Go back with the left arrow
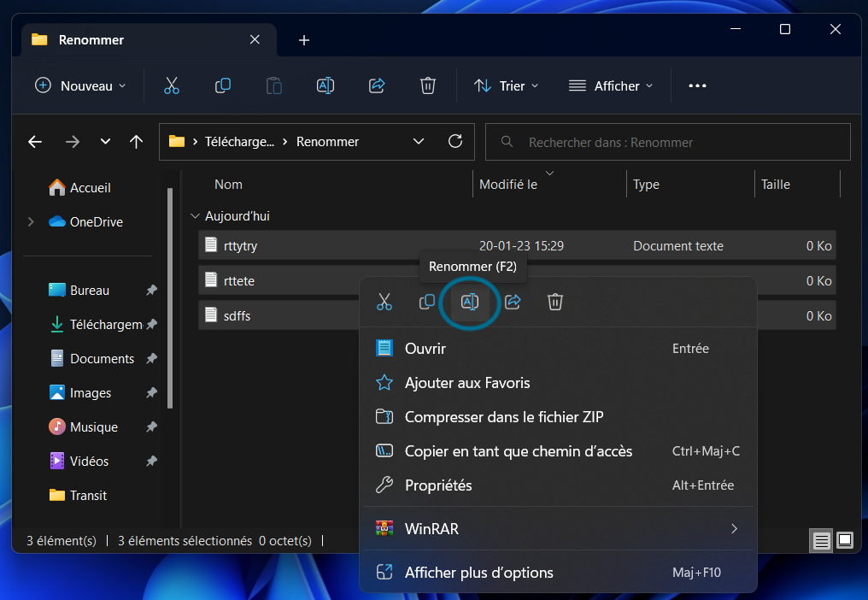Viewport: 868px width, 600px height. (35, 142)
